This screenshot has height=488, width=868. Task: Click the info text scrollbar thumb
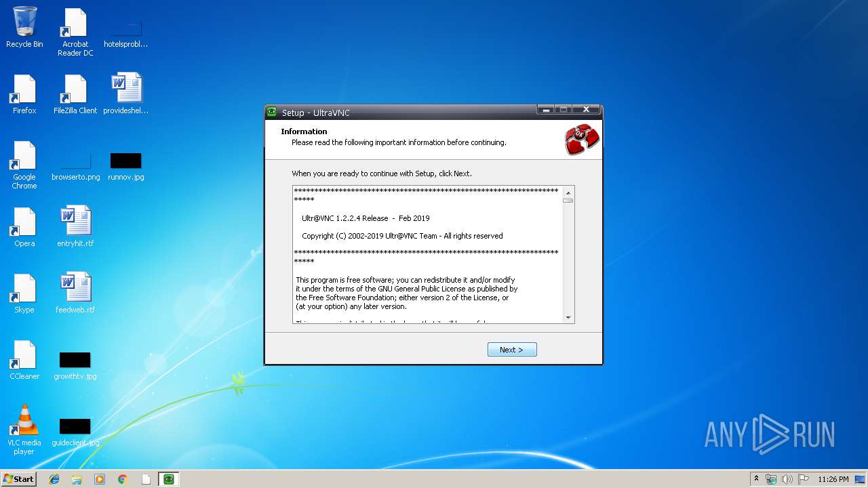568,201
